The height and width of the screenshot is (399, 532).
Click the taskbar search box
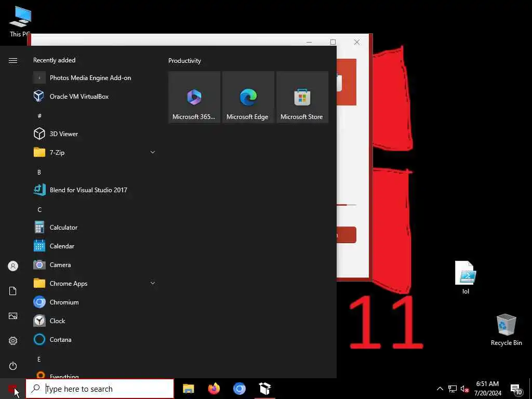100,389
